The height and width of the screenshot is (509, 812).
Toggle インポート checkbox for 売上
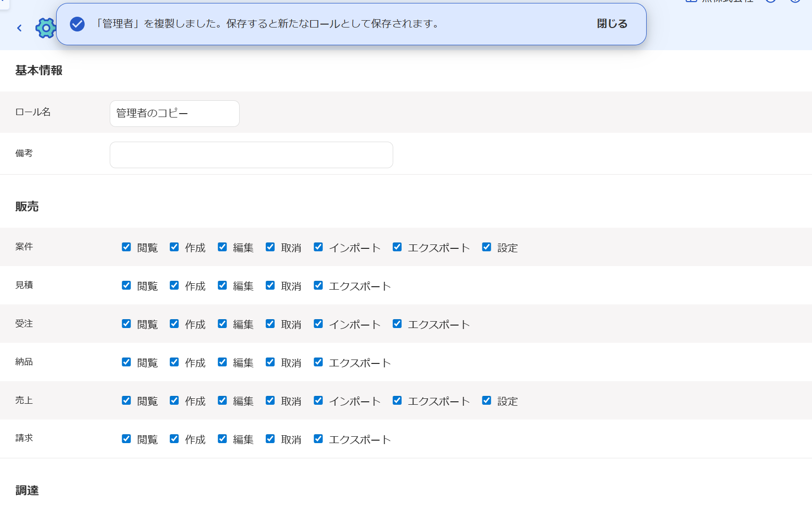click(x=318, y=400)
